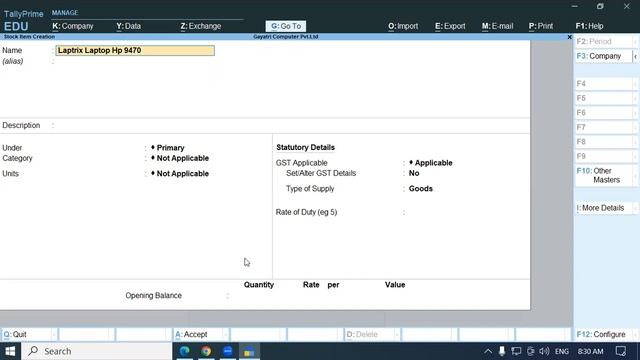Click the ENG language indicator
The width and height of the screenshot is (640, 360).
tap(562, 351)
